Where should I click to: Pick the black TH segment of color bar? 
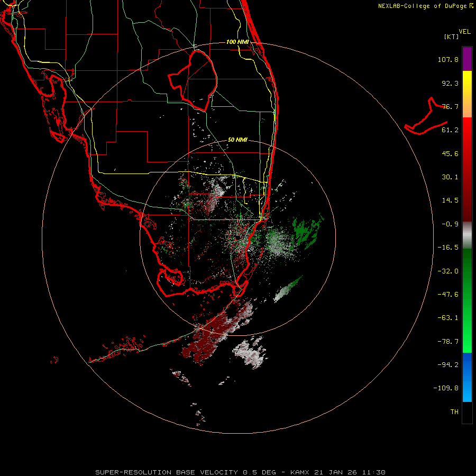467,412
